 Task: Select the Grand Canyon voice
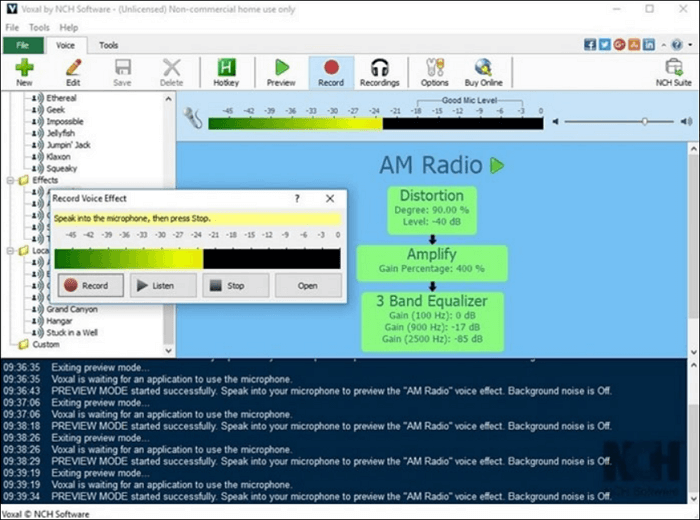[72, 309]
